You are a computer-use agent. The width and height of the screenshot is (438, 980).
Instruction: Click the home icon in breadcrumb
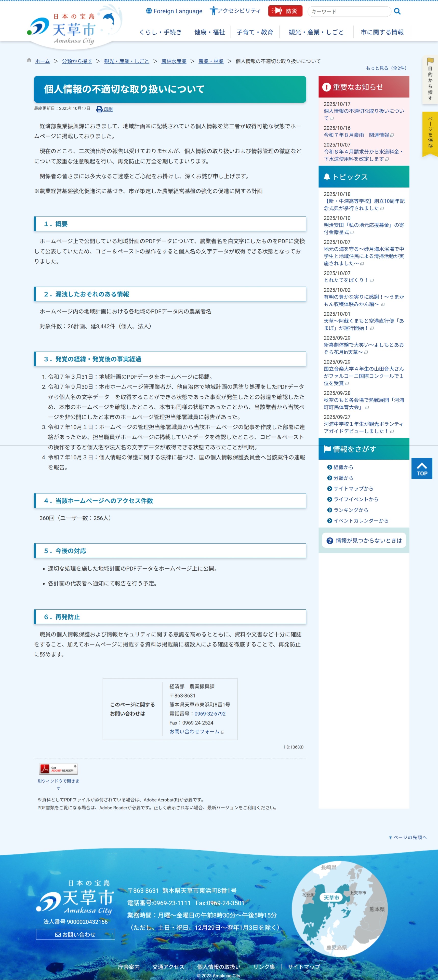tap(29, 60)
